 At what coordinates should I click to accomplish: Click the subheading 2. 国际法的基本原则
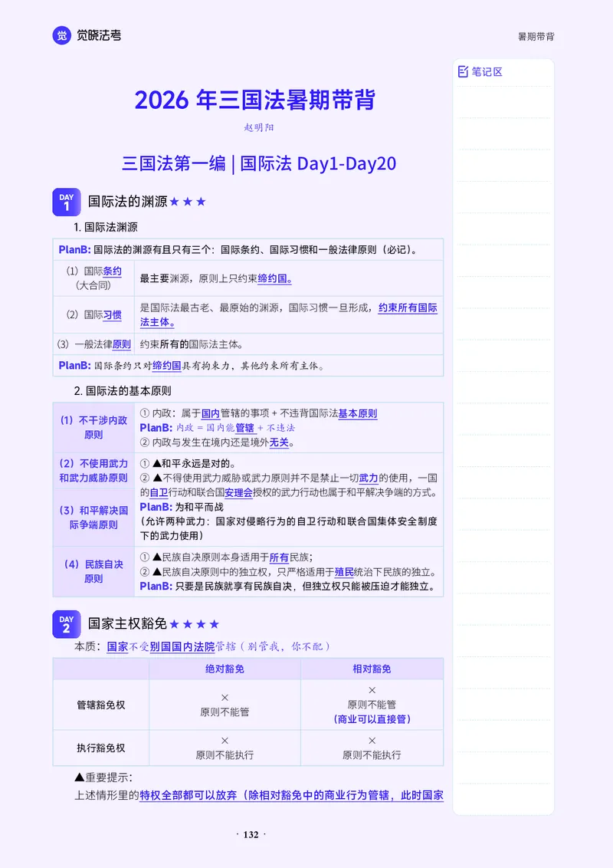coord(123,391)
